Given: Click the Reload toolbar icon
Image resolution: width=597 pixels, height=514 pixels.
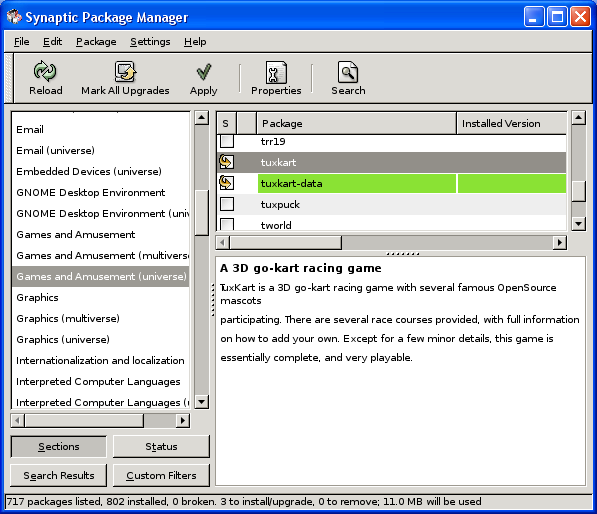Looking at the screenshot, I should click(45, 71).
